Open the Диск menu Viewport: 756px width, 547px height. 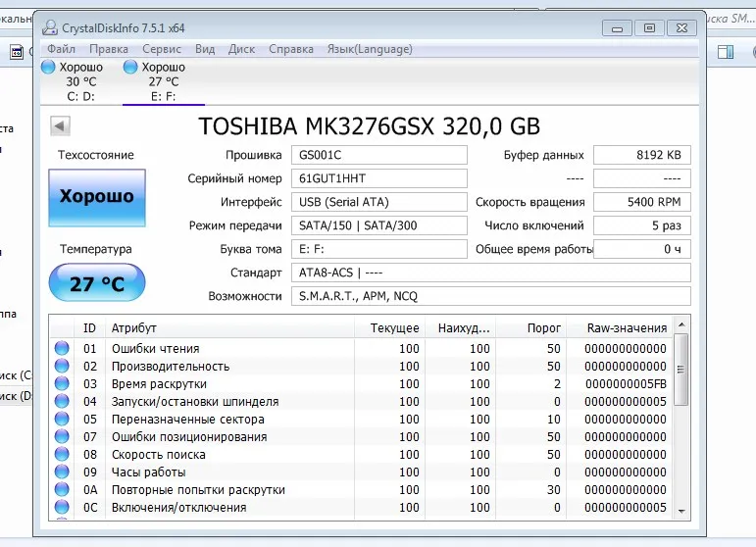tap(241, 49)
